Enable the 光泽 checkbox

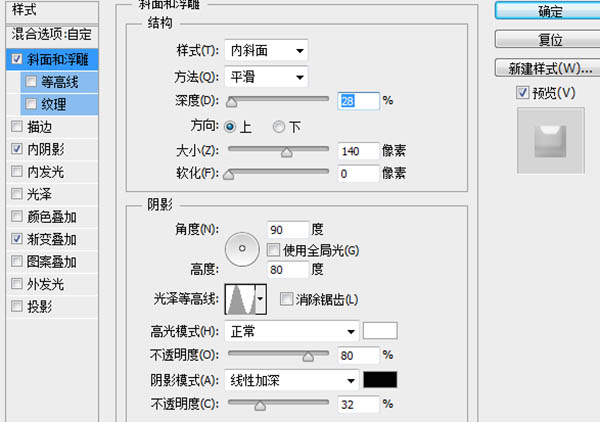pos(16,194)
